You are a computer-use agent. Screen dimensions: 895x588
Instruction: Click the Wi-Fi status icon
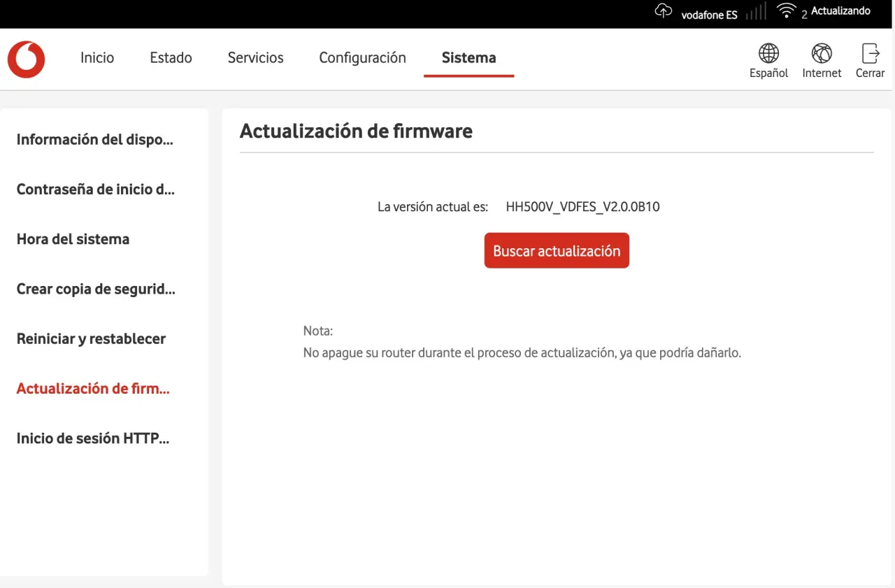787,11
